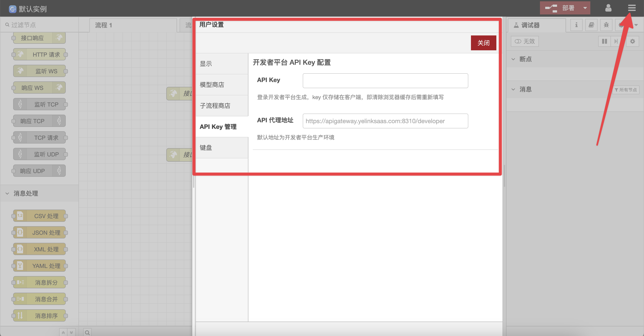This screenshot has height=336, width=644.
Task: Open the help book sidebar icon
Action: (x=591, y=25)
